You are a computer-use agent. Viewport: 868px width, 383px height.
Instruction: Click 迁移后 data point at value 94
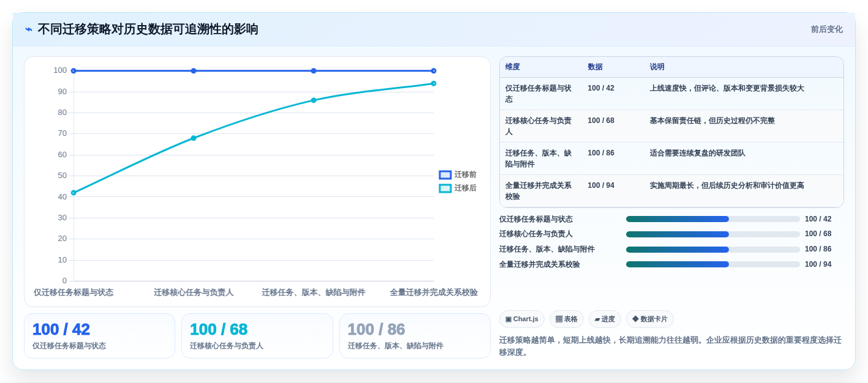tap(434, 84)
